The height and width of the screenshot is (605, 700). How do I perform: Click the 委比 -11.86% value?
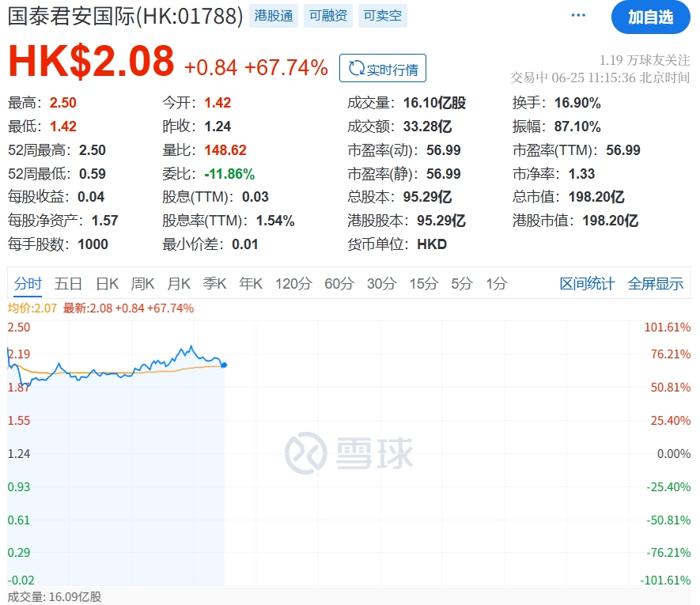point(229,174)
